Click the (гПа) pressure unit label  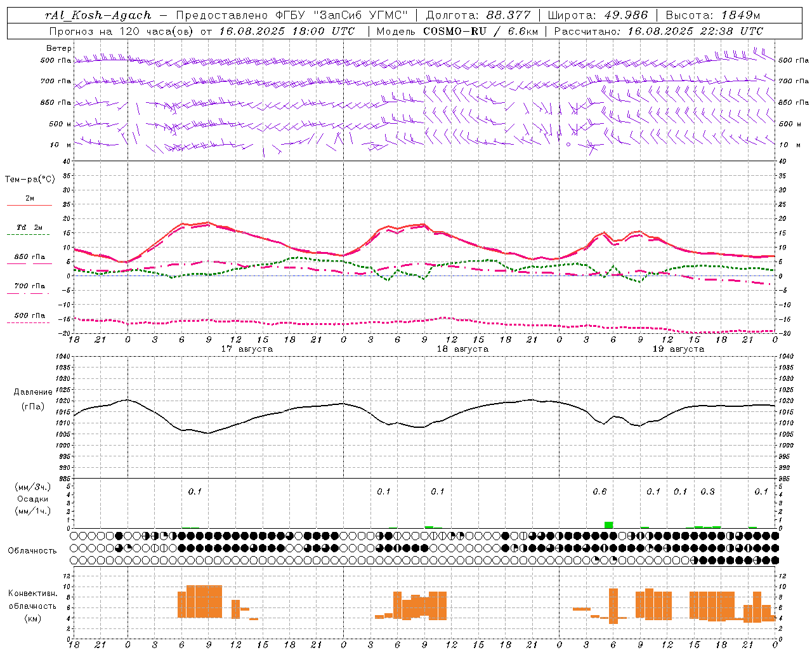click(33, 406)
